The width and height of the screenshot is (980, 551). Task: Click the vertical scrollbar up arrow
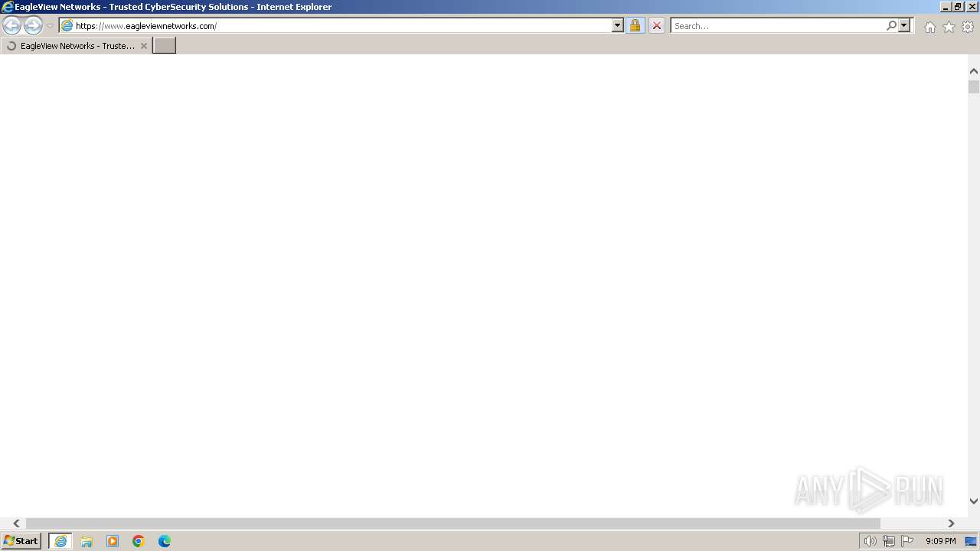pyautogui.click(x=974, y=71)
